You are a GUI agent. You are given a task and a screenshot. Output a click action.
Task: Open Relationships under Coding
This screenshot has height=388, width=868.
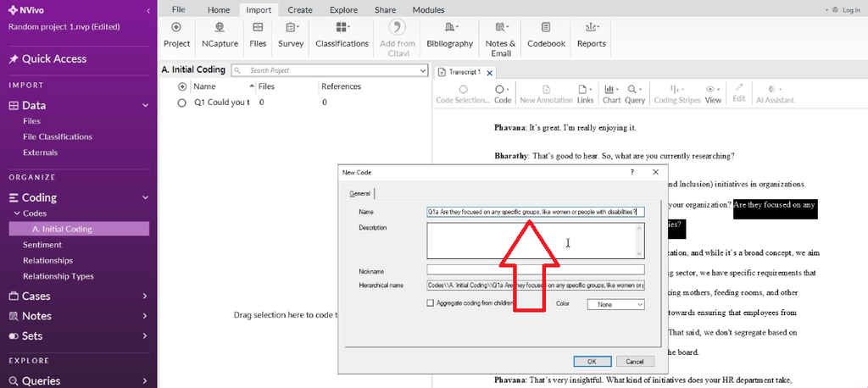tap(47, 260)
